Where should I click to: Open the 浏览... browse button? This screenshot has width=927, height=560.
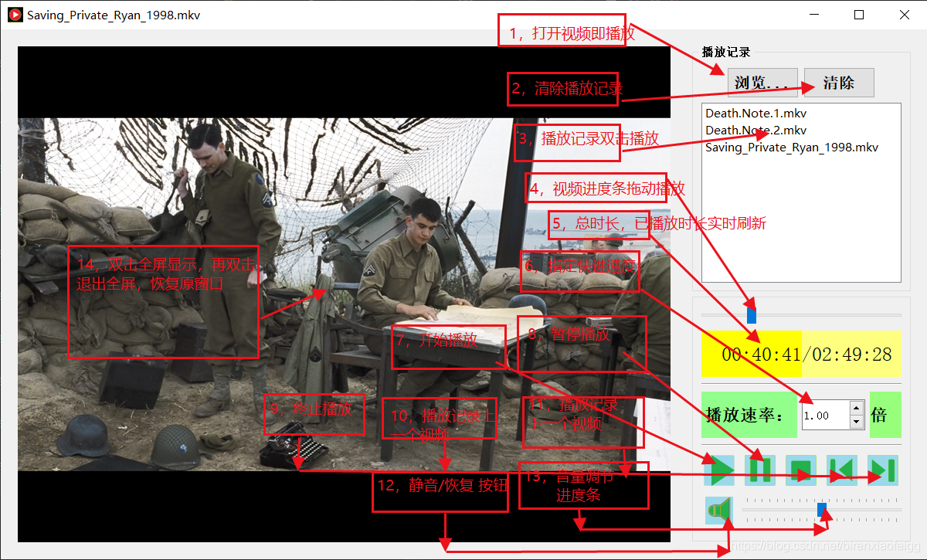(x=762, y=83)
